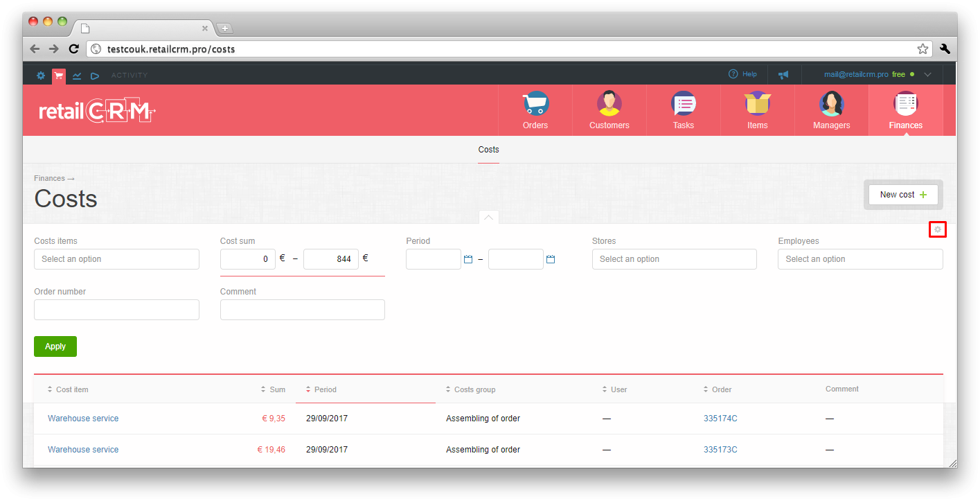Sort table by Period column
Viewport: 980px width, 501px height.
pyautogui.click(x=321, y=389)
